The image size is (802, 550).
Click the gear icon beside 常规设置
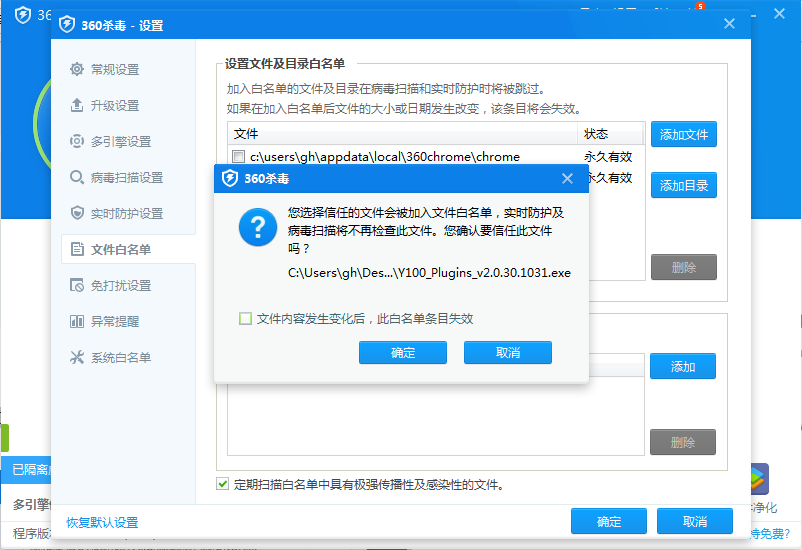pyautogui.click(x=77, y=69)
